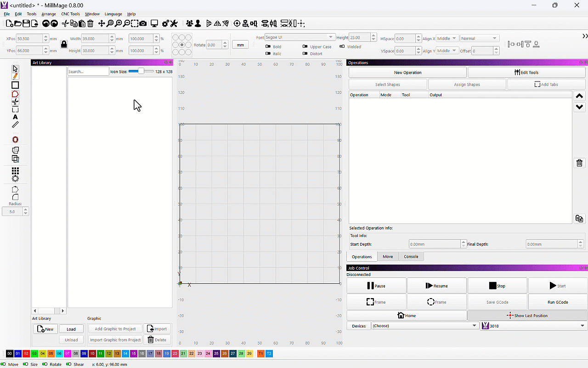Select the rectangle shape tool

(15, 85)
